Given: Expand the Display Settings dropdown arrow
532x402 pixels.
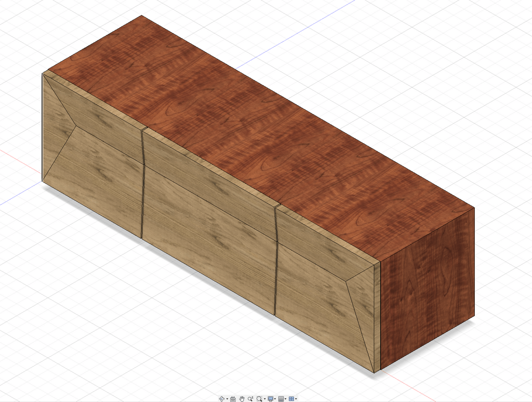Looking at the screenshot, I should (275, 399).
